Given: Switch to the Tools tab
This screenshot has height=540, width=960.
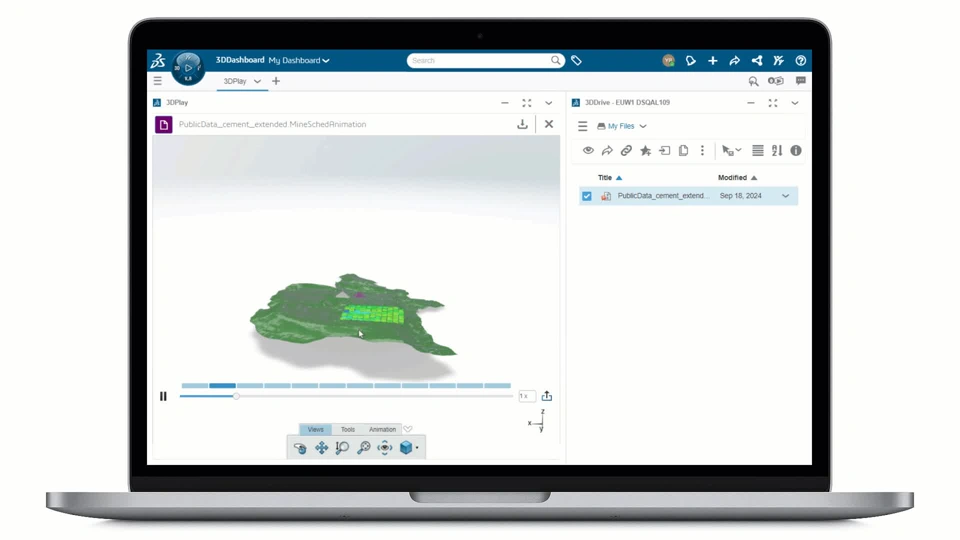Looking at the screenshot, I should click(348, 429).
